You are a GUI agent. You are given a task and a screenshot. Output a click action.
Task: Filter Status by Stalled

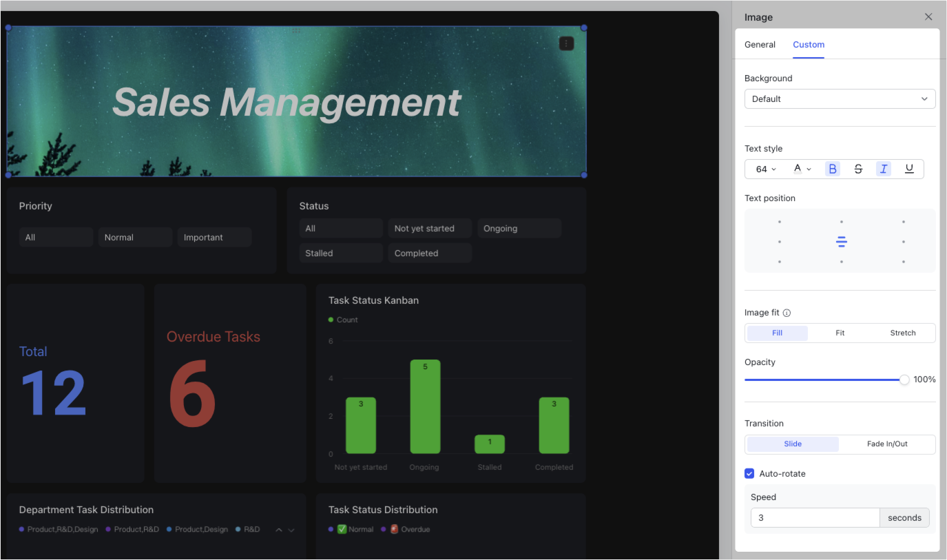[x=341, y=253]
